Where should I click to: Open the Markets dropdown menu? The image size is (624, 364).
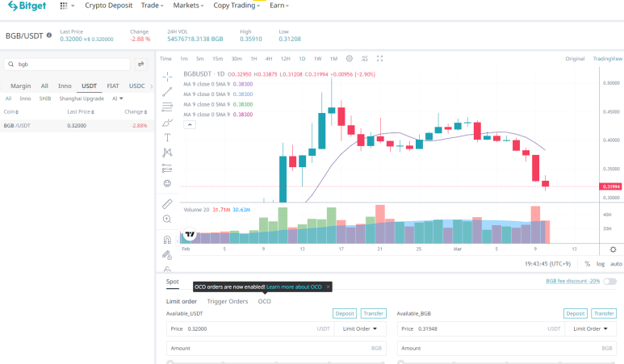click(188, 6)
